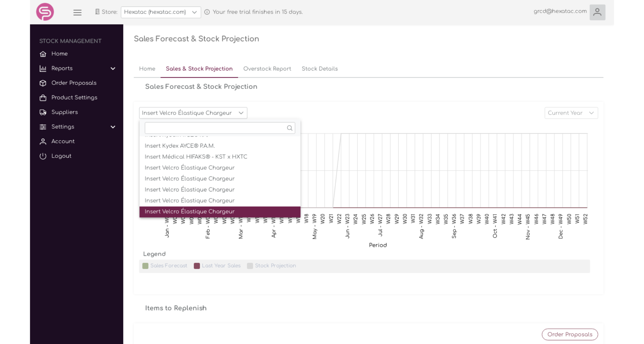The image size is (644, 344).
Task: Open the Store selector dropdown
Action: [161, 12]
